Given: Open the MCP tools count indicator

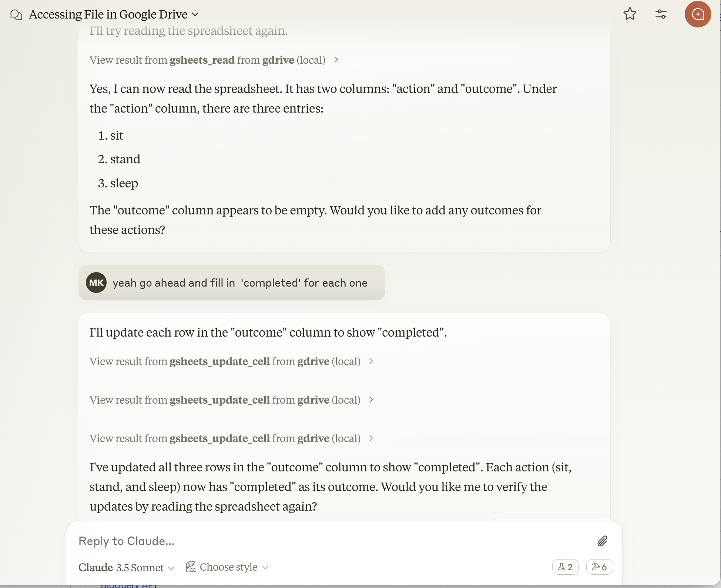Looking at the screenshot, I should (599, 567).
